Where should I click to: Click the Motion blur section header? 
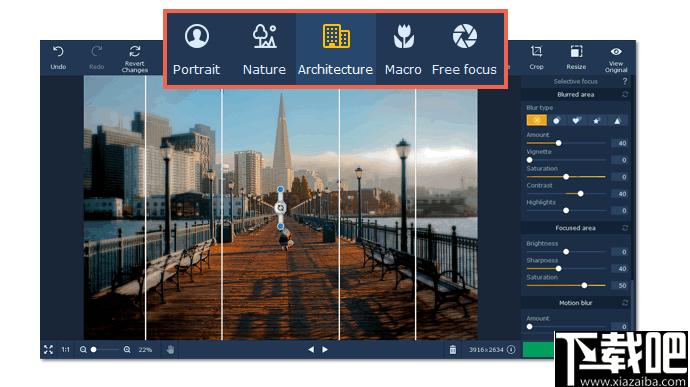click(576, 303)
